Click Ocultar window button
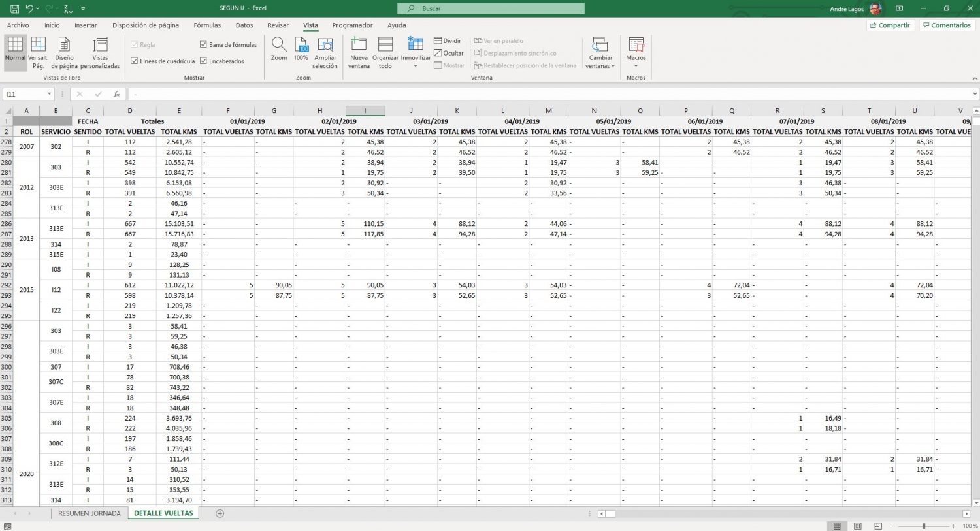 [449, 53]
